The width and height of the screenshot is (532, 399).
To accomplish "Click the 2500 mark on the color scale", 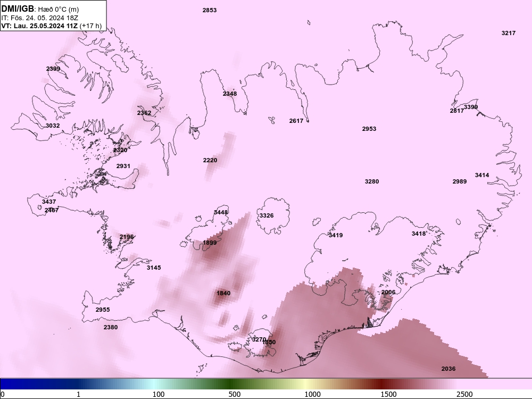I will point(464,395).
